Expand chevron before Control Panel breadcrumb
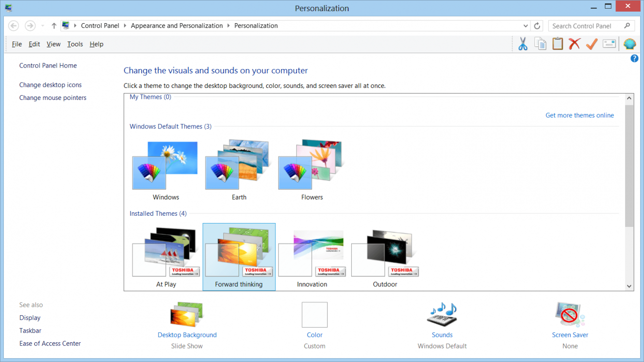Viewport: 644px width, 362px height. (x=75, y=26)
